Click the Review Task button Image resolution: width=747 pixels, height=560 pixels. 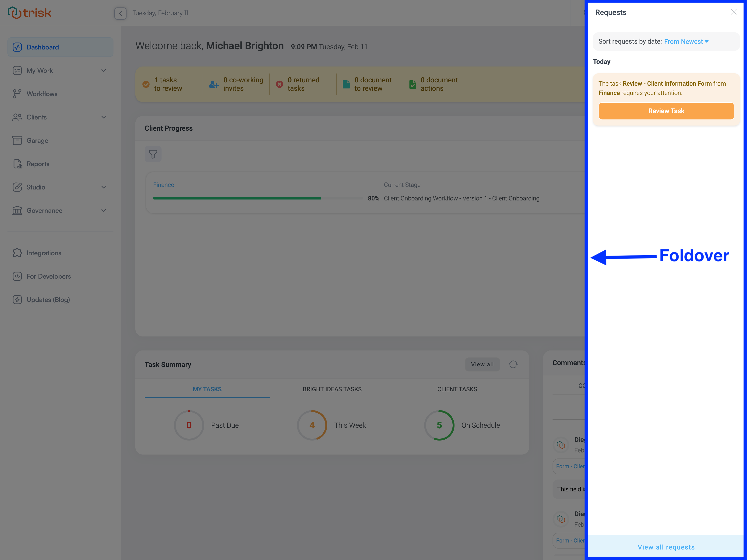coord(666,111)
